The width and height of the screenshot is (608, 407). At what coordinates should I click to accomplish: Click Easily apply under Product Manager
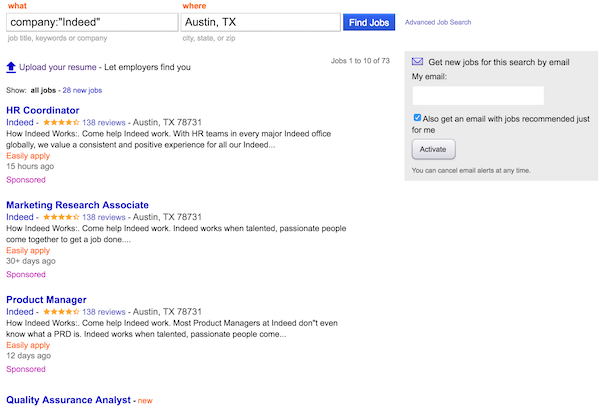[28, 345]
